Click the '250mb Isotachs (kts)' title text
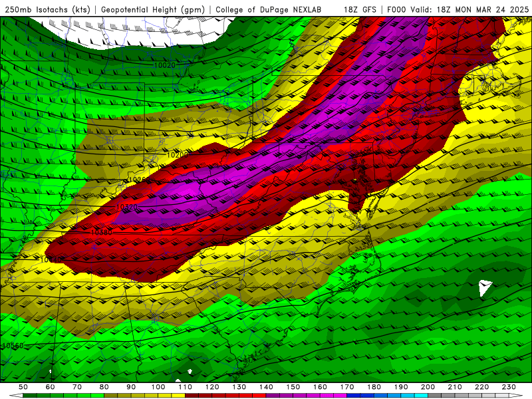 pos(47,9)
